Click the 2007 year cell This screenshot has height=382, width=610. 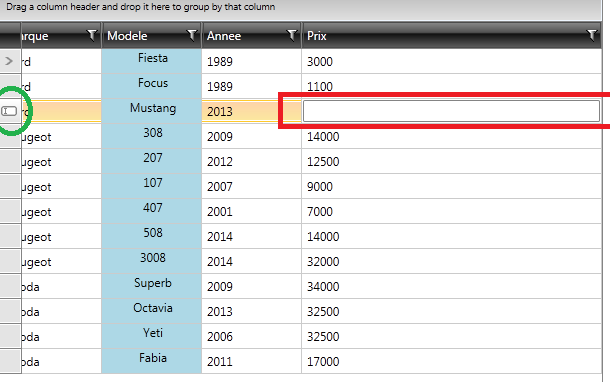[x=251, y=186]
